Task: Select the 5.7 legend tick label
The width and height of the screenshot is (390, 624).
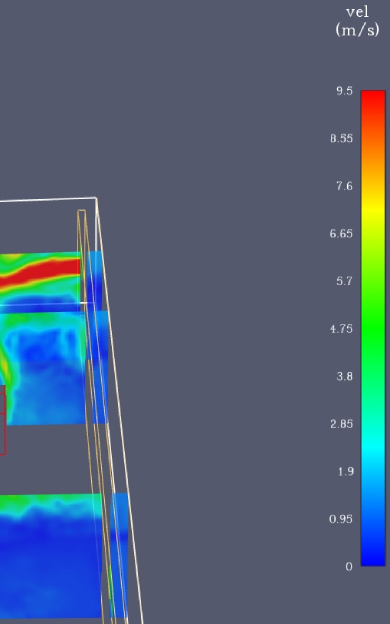Action: tap(344, 281)
